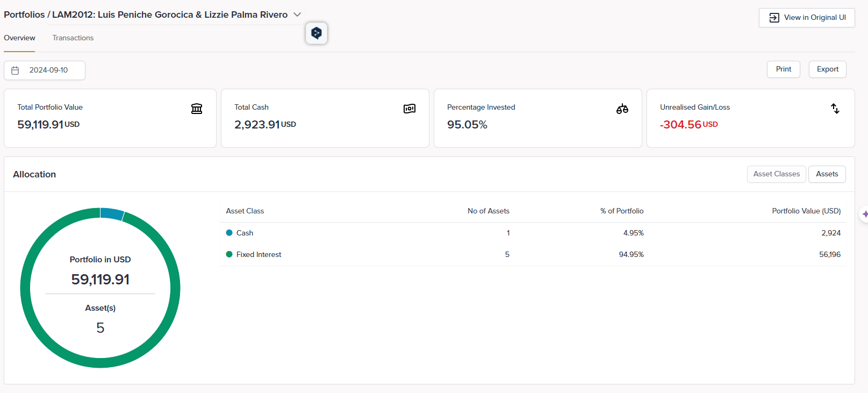The height and width of the screenshot is (393, 868).
Task: Click the calendar icon in the date field
Action: coord(15,70)
